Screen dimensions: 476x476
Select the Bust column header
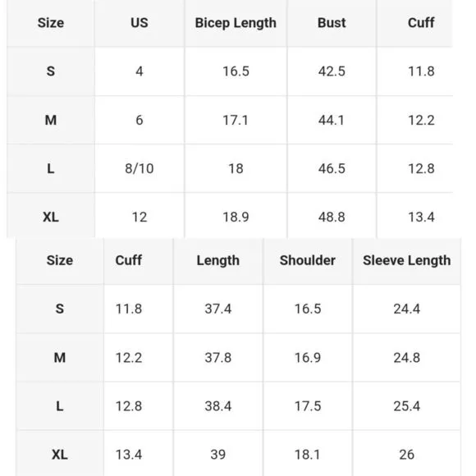(x=332, y=23)
